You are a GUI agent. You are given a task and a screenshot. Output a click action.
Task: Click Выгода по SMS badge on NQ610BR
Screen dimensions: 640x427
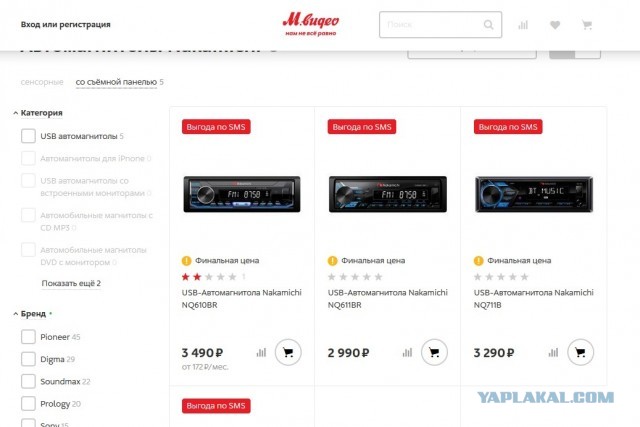[x=216, y=127]
